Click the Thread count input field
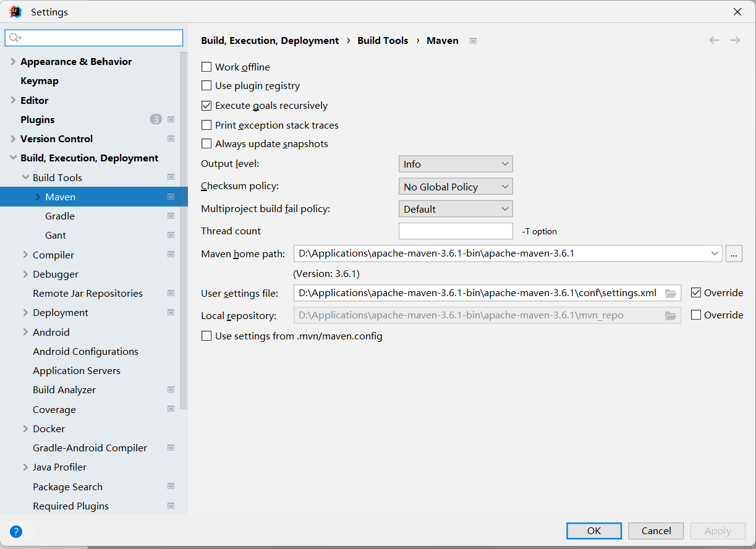The width and height of the screenshot is (756, 549). point(456,231)
